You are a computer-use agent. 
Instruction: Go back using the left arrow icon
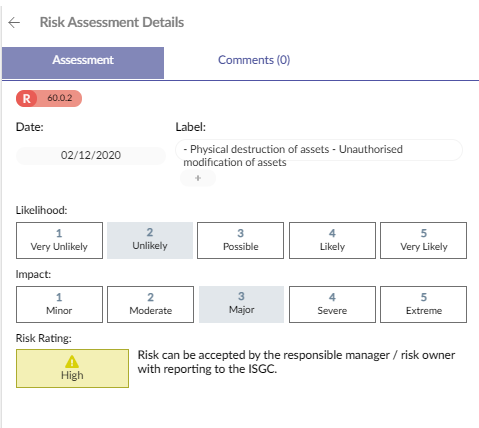click(x=14, y=23)
